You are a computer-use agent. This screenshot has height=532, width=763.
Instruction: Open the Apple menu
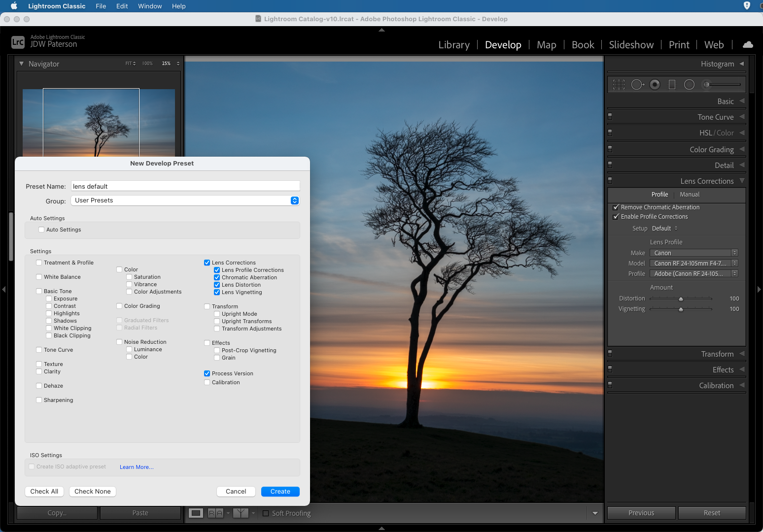[14, 6]
